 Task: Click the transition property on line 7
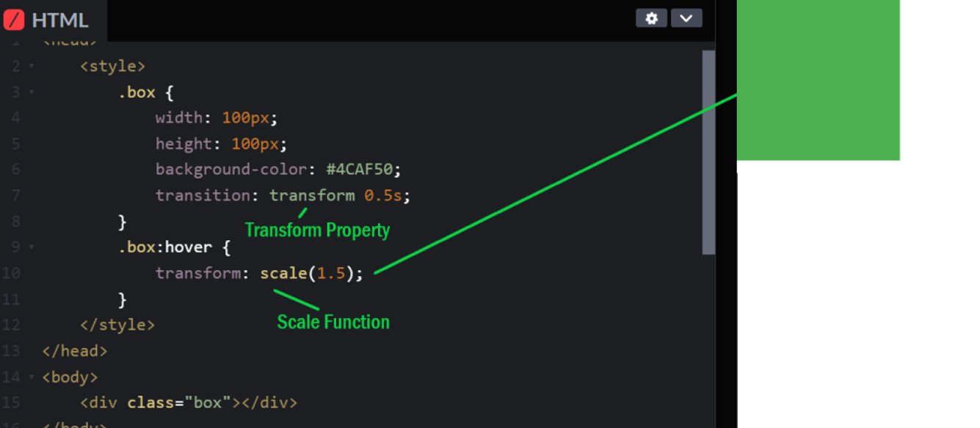click(202, 195)
